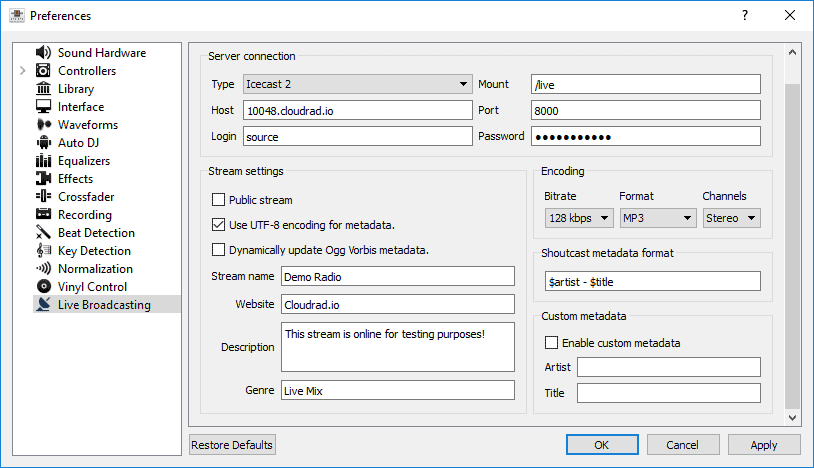This screenshot has height=468, width=814.
Task: Click the Library building icon
Action: coord(43,88)
